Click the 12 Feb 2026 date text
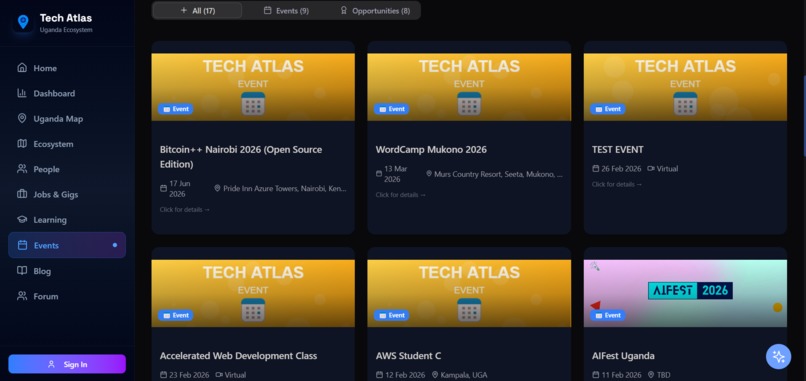The image size is (806, 381). [x=405, y=375]
